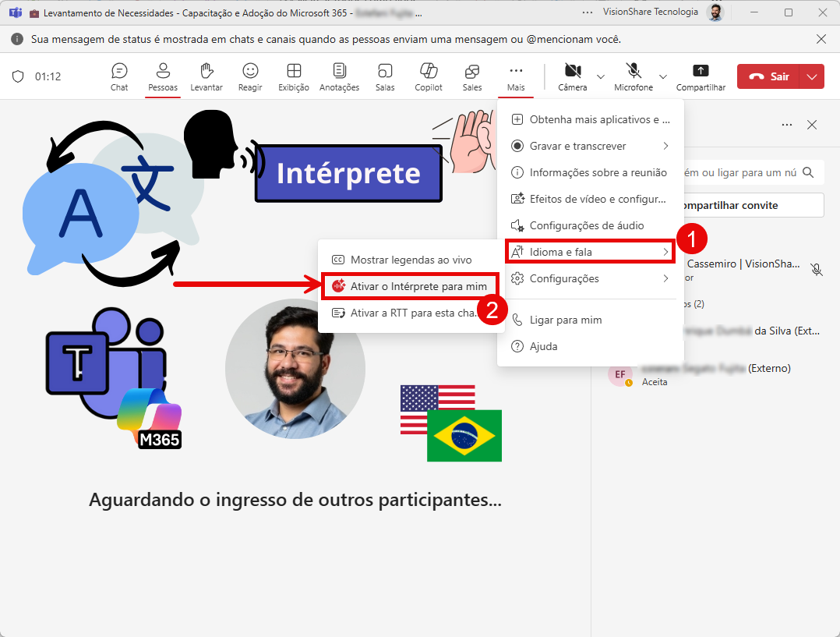Open the VisionShare profile picture menu
This screenshot has height=637, width=840.
click(x=715, y=12)
